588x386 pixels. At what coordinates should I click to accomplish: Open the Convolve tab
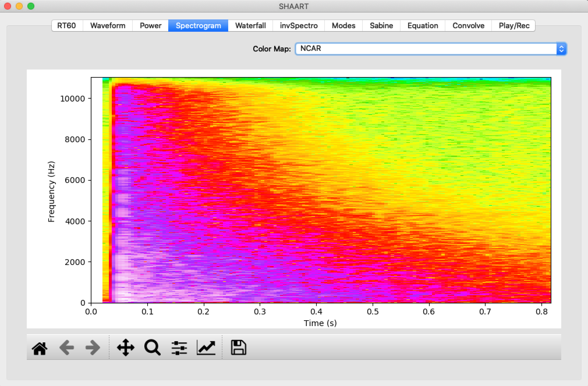468,26
